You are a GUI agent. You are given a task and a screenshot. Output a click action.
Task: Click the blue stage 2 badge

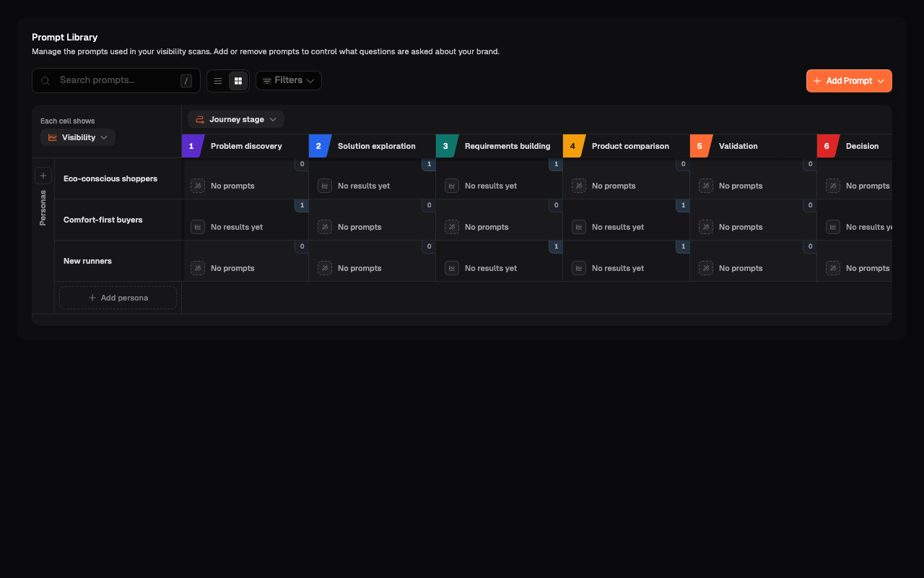(x=318, y=146)
